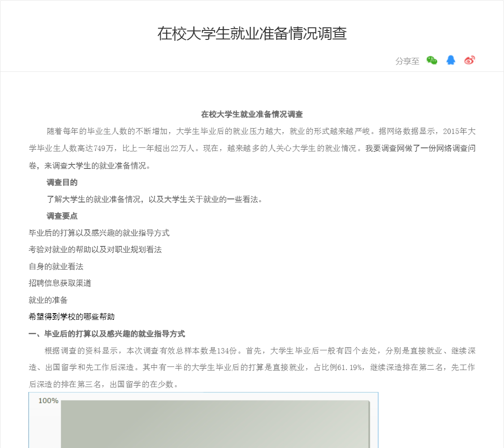The height and width of the screenshot is (448, 504).
Task: Click the bold centered heading 在校大学生就业准备情况调查
Action: 252,114
